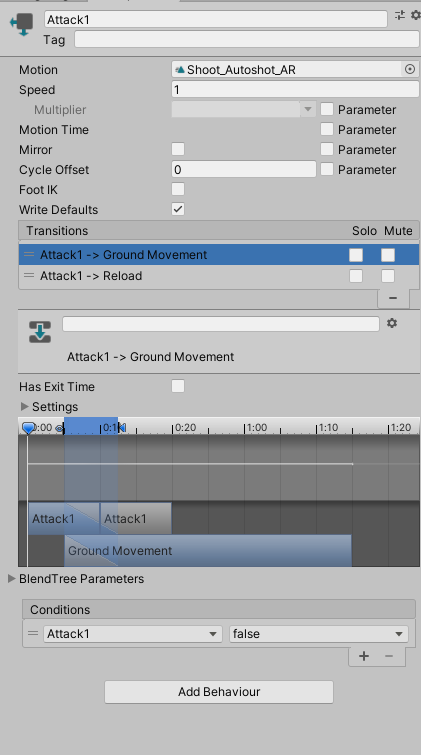Enable Has Exit Time checkbox
The height and width of the screenshot is (755, 421).
coord(178,386)
